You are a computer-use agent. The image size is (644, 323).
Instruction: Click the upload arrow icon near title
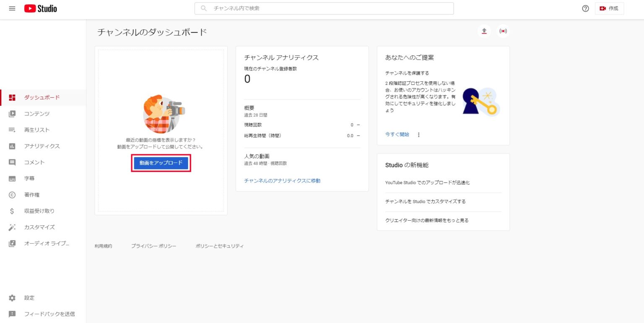click(484, 31)
